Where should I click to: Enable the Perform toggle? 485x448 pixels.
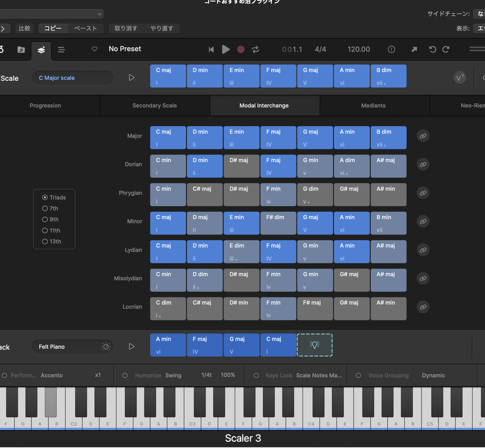5,375
